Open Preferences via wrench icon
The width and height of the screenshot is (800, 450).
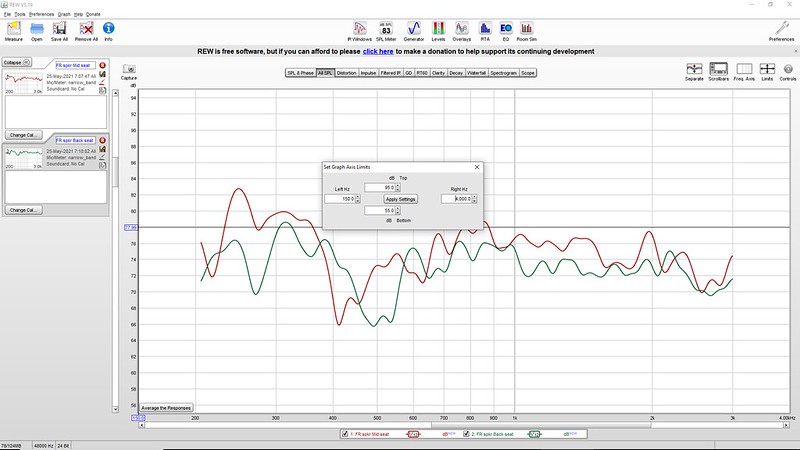coord(781,31)
